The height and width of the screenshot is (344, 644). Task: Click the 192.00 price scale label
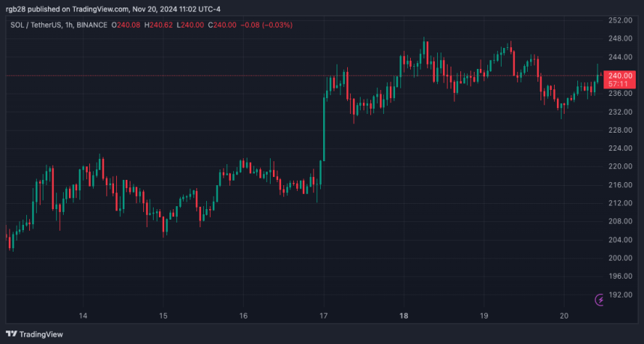coord(621,295)
